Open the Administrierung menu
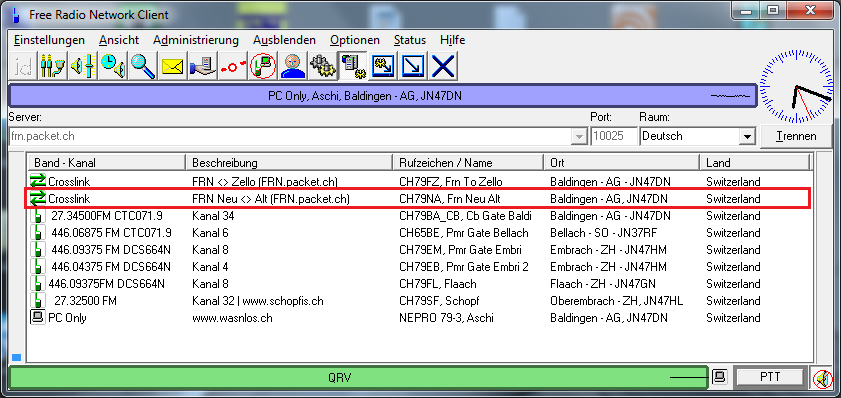The width and height of the screenshot is (841, 398). (196, 40)
